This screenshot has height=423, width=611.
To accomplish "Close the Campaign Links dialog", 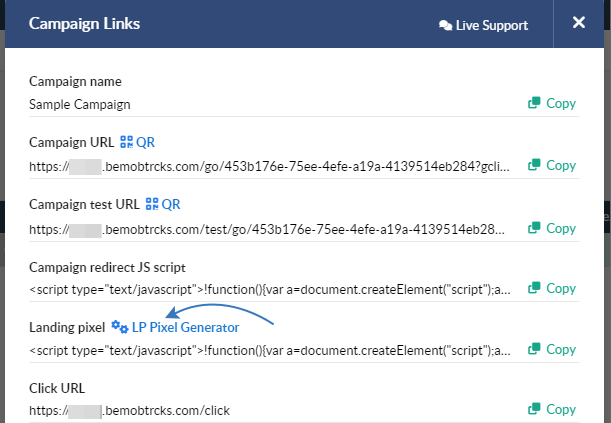I will (579, 23).
